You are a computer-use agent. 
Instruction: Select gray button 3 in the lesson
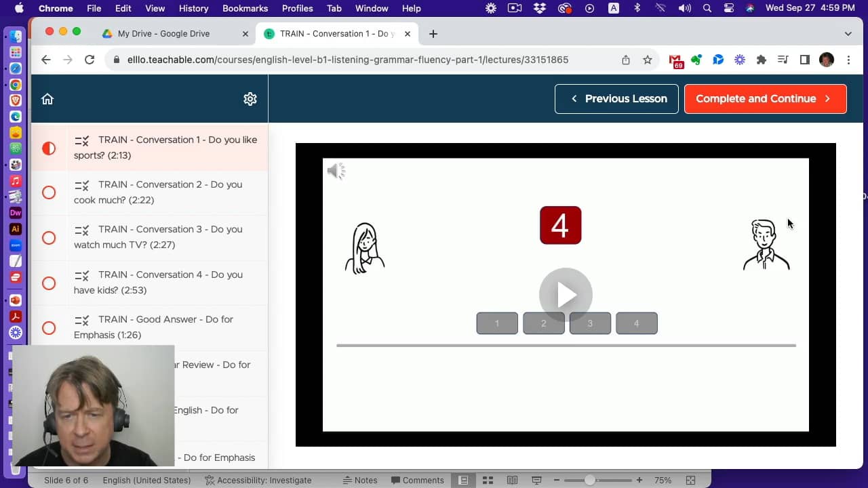point(590,323)
